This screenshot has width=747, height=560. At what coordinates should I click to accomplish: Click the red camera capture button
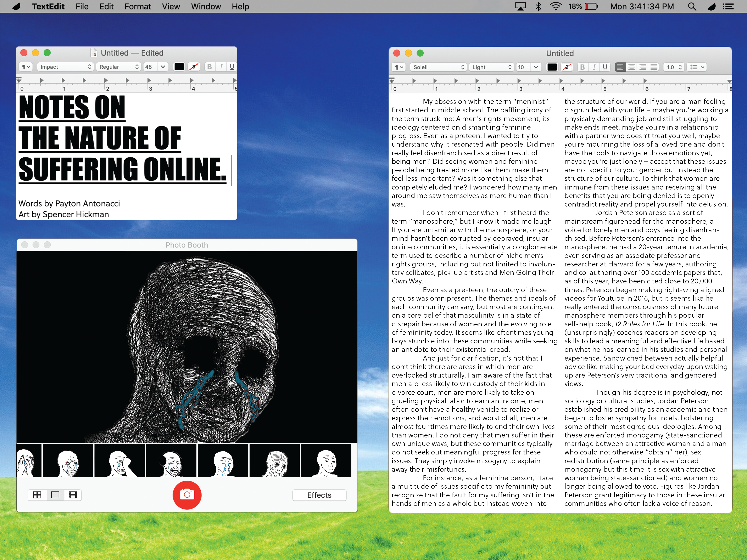pyautogui.click(x=187, y=495)
